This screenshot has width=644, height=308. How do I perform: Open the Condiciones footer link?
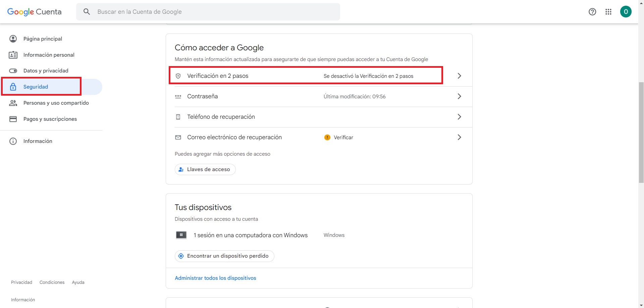click(x=52, y=282)
